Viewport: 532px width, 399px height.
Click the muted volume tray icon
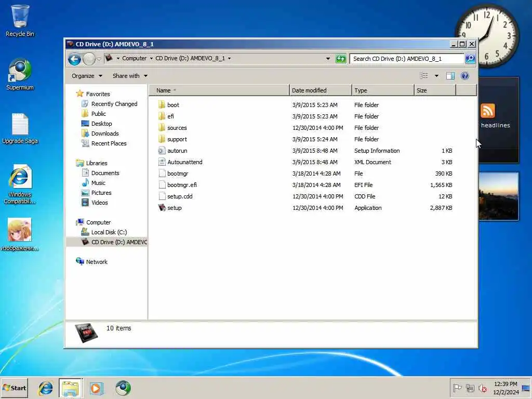pos(482,388)
